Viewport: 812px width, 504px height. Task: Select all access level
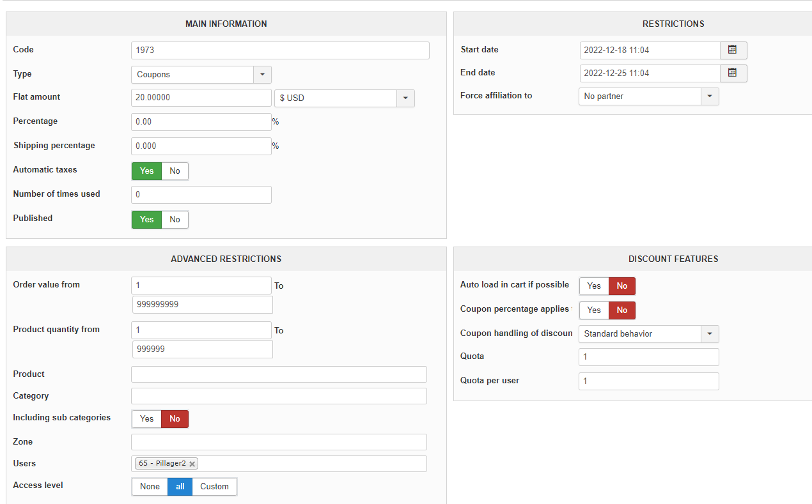pos(180,487)
